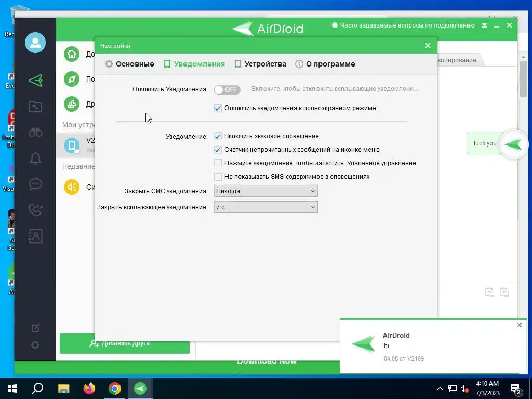Open the AirDroid menu arrow in the title bar
The image size is (532, 399).
click(485, 25)
